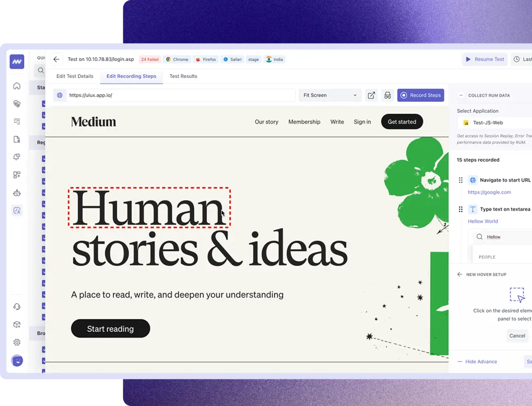Toggle the Safari browser chip

(x=232, y=60)
